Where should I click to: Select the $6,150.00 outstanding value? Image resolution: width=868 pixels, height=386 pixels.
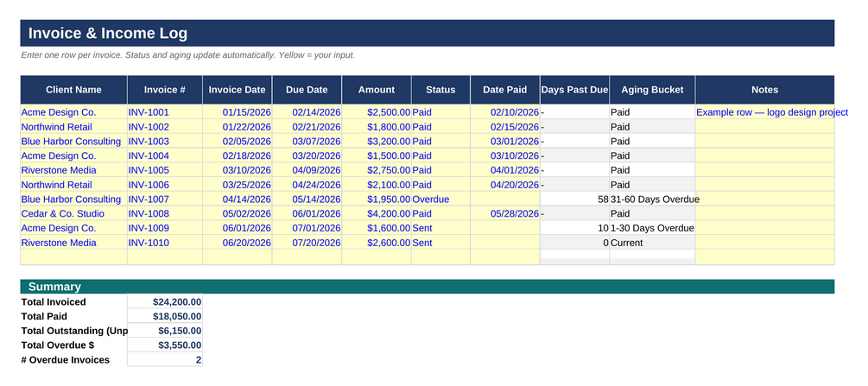pos(164,331)
